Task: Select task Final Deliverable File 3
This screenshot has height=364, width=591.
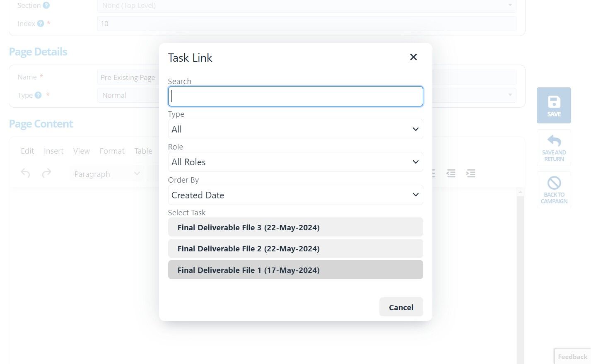Action: pos(295,227)
